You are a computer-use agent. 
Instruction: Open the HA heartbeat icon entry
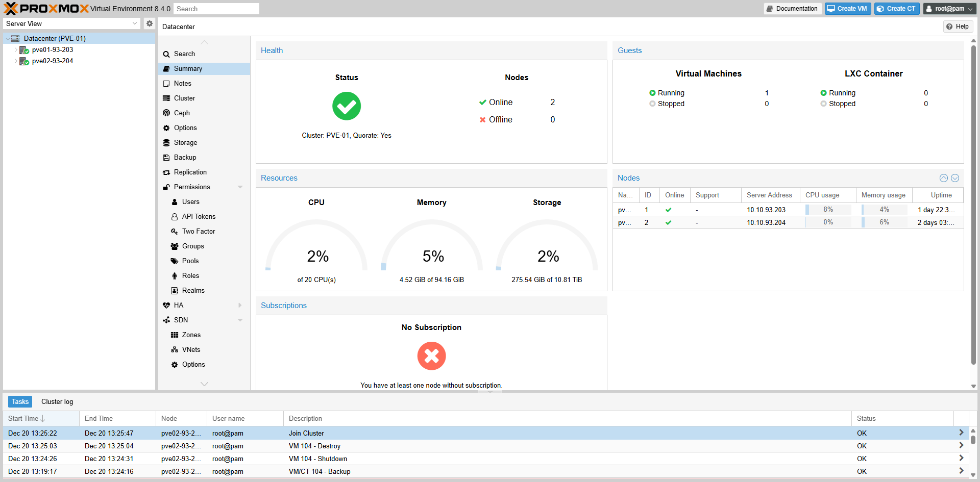click(166, 305)
